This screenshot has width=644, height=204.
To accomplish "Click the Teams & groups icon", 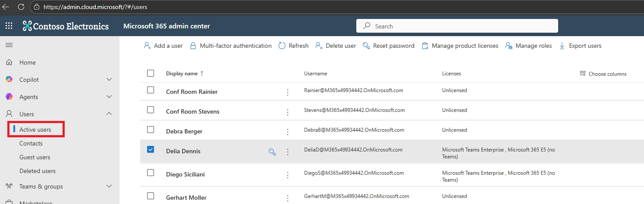I will pyautogui.click(x=9, y=186).
